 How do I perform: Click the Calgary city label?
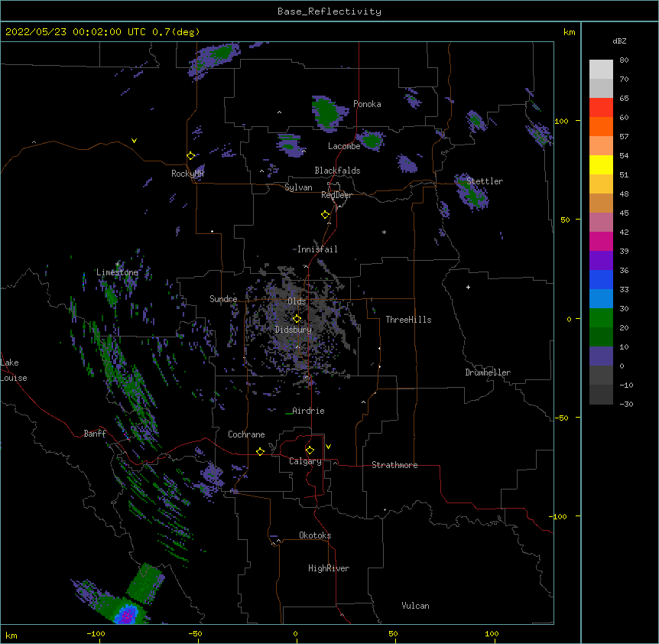306,461
